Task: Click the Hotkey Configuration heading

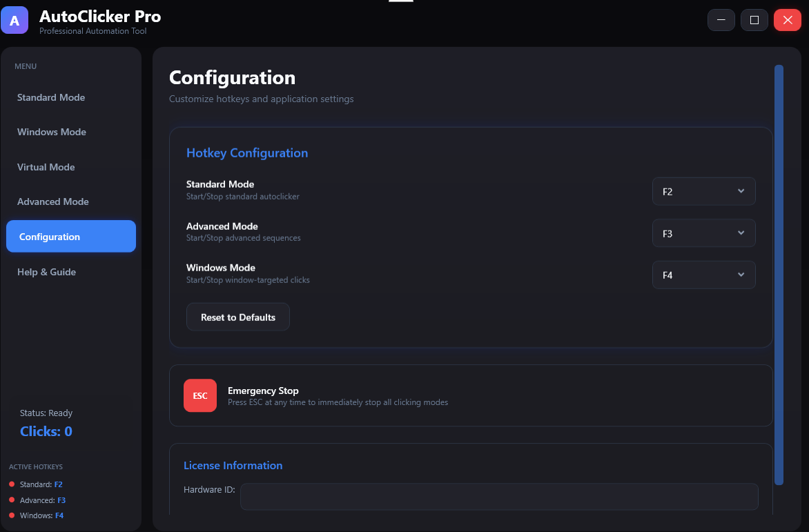Action: (x=247, y=152)
